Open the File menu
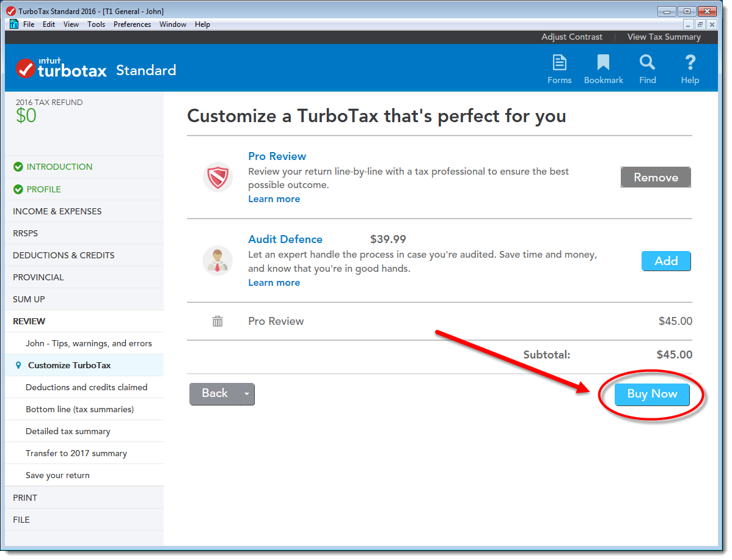732x560 pixels. 29,24
